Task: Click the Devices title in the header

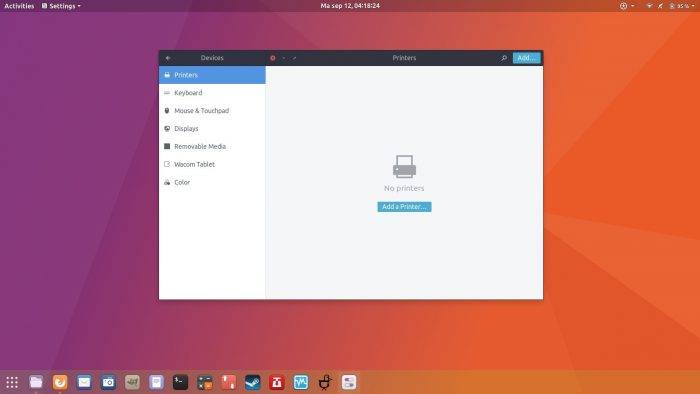Action: (212, 58)
